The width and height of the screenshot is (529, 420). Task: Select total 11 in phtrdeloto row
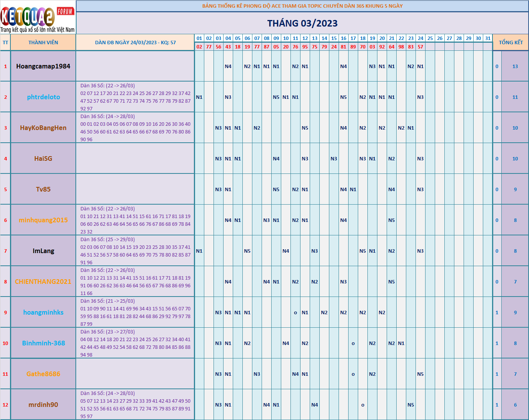coord(515,97)
